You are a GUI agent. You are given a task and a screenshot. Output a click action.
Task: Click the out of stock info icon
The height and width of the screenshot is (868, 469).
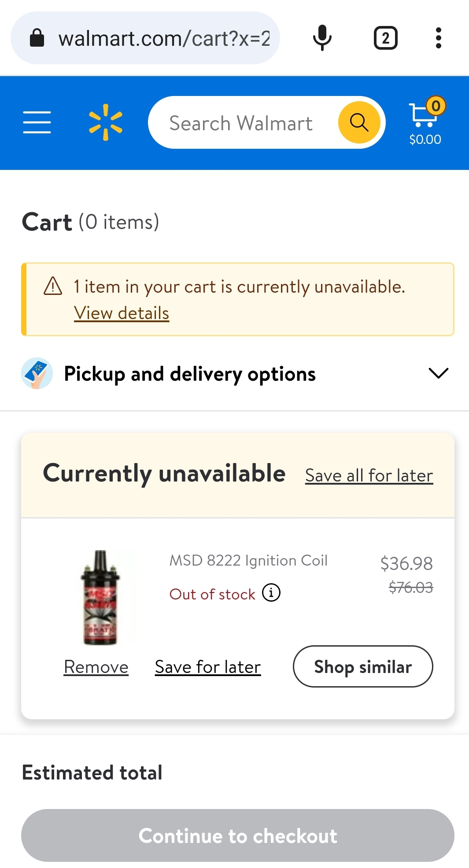tap(272, 592)
